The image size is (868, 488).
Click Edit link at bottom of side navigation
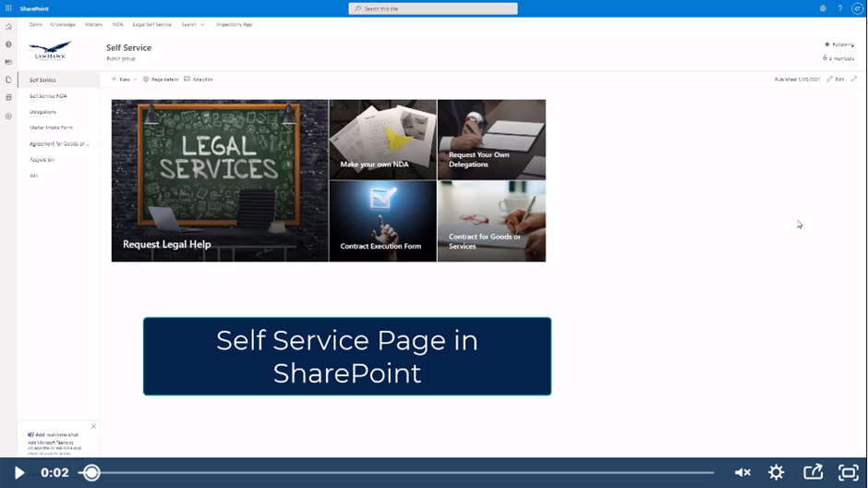click(33, 176)
